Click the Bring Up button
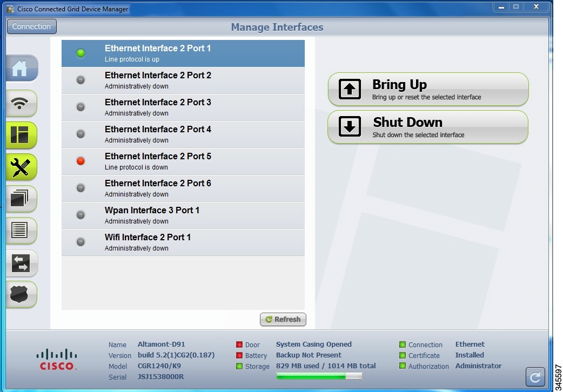This screenshot has width=563, height=392. pos(427,89)
